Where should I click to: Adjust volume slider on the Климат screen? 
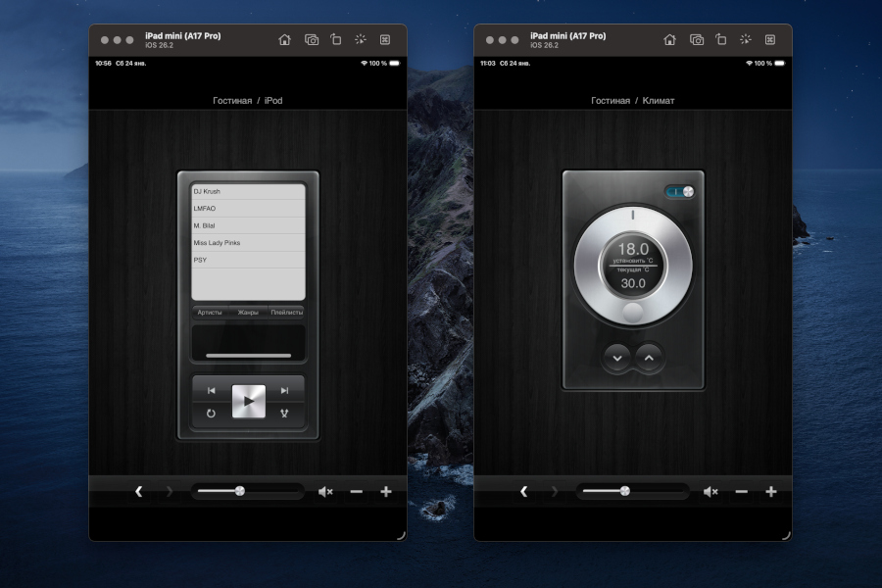click(633, 491)
